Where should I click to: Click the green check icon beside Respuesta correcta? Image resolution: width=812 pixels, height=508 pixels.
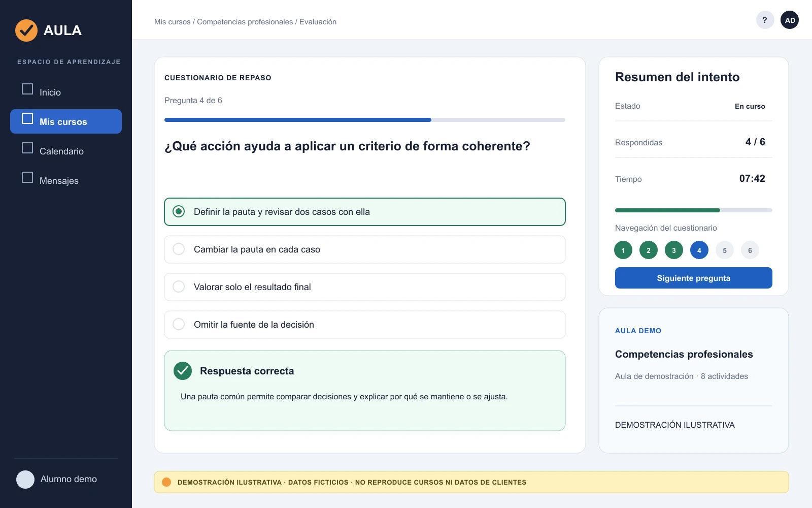183,371
